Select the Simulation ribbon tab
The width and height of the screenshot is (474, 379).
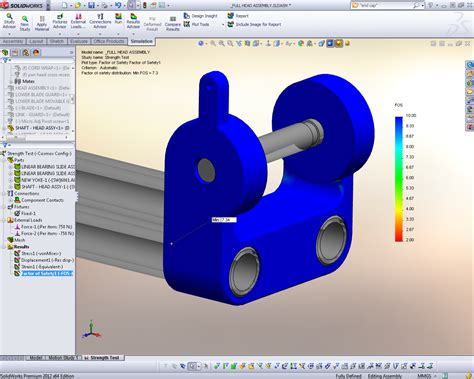click(x=142, y=41)
